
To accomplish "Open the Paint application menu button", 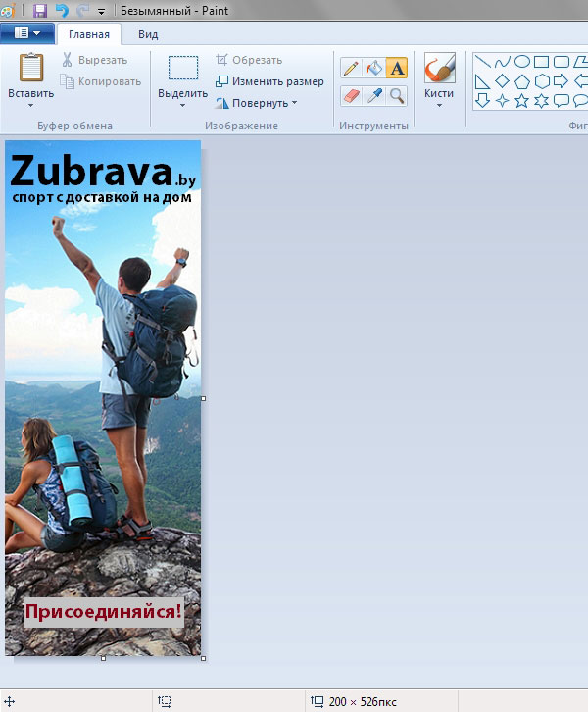I will click(27, 33).
